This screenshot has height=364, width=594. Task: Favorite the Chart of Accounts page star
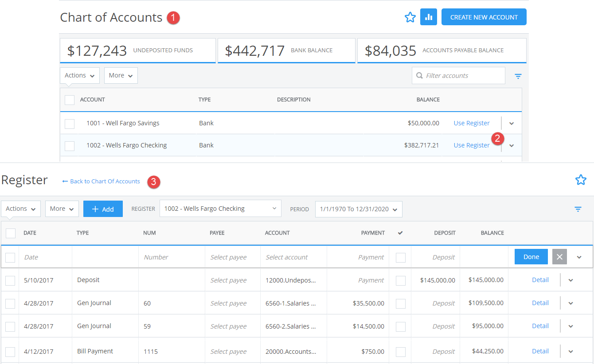pos(410,17)
